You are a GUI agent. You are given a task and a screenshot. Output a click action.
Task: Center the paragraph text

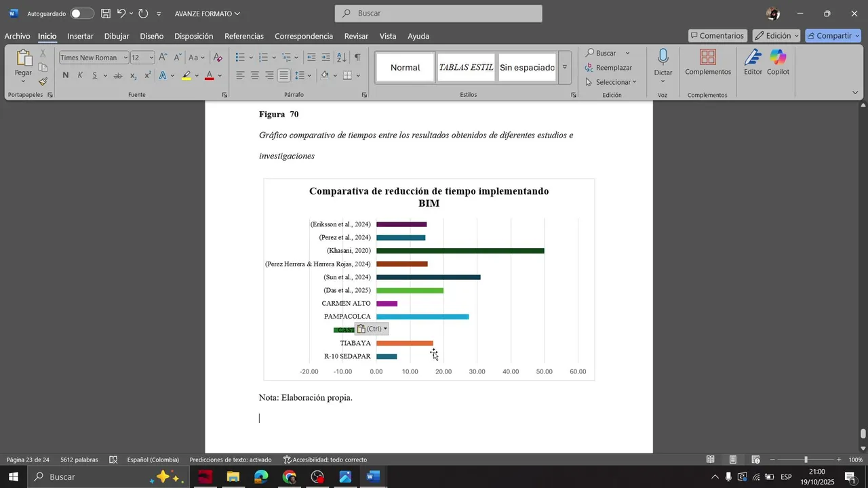[255, 75]
